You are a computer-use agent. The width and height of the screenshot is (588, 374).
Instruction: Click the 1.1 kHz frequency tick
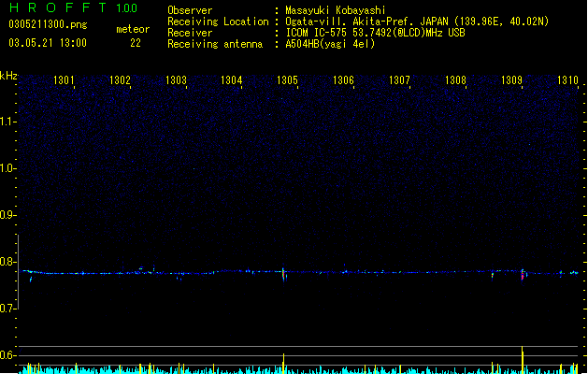tap(8, 122)
